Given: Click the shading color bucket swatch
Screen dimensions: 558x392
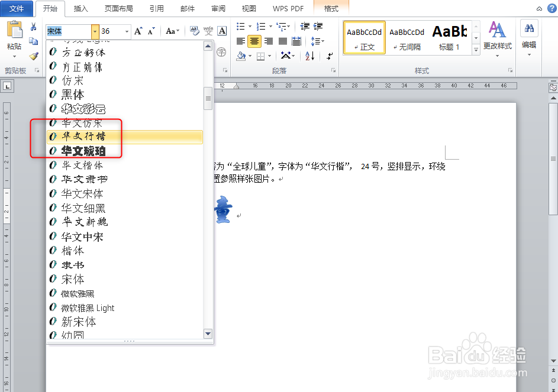Looking at the screenshot, I should [x=241, y=55].
